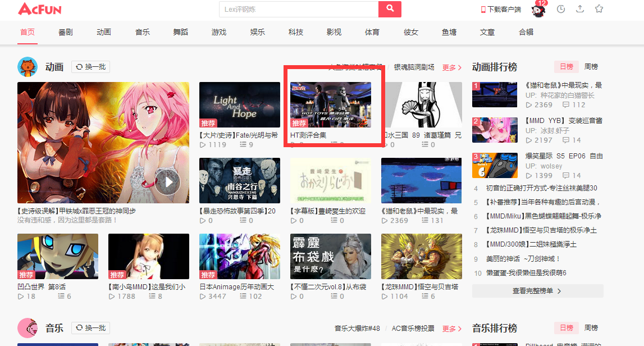Click the 下载客户端 phone icon link
The width and height of the screenshot is (644, 346).
point(501,10)
